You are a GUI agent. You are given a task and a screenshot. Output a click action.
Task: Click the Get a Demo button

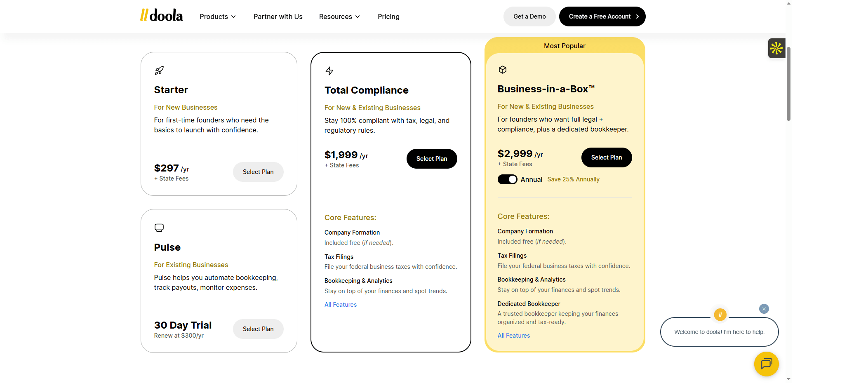point(529,16)
